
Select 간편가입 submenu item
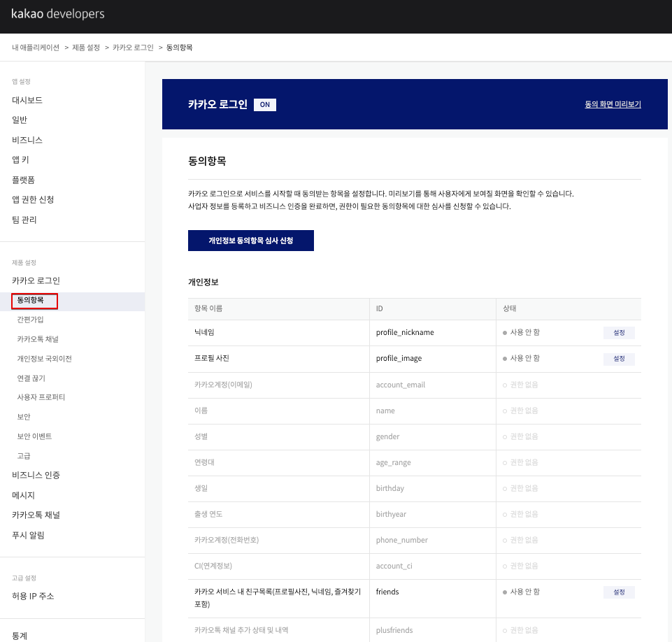tap(31, 320)
